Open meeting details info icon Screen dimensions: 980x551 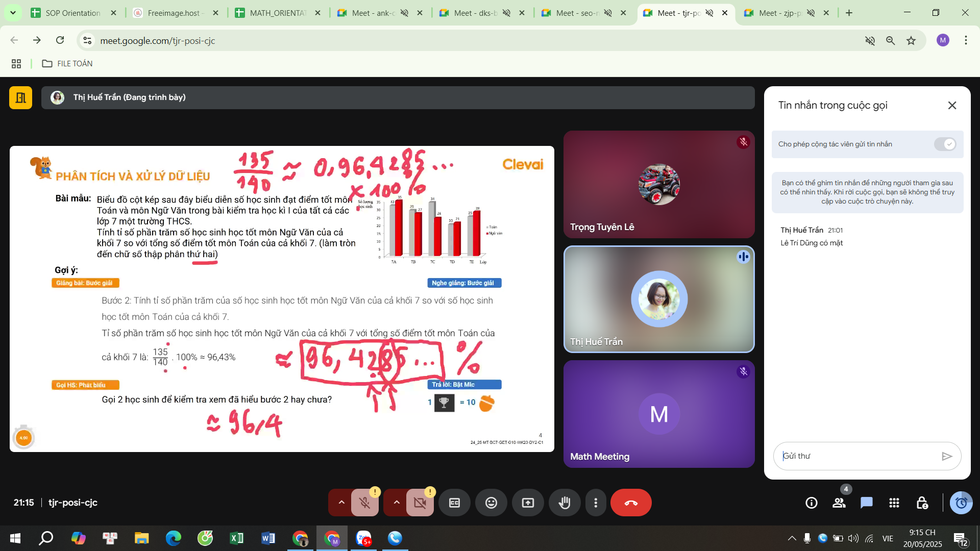click(x=812, y=503)
